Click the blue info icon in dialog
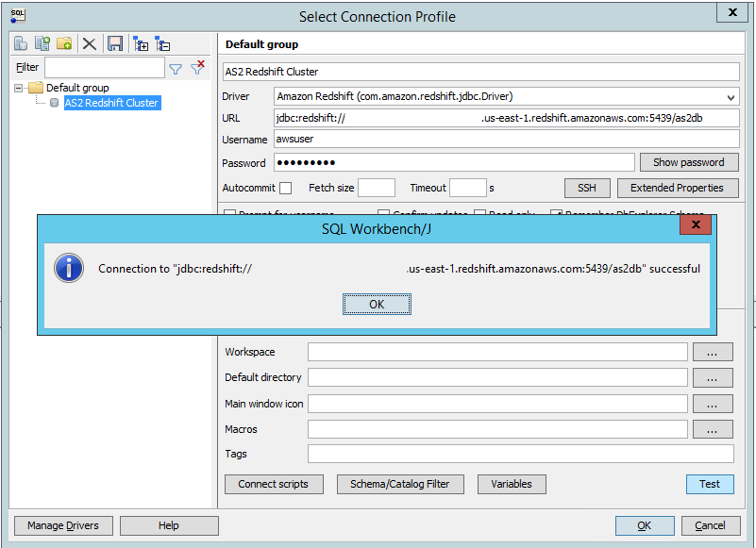The width and height of the screenshot is (756, 548). click(69, 268)
